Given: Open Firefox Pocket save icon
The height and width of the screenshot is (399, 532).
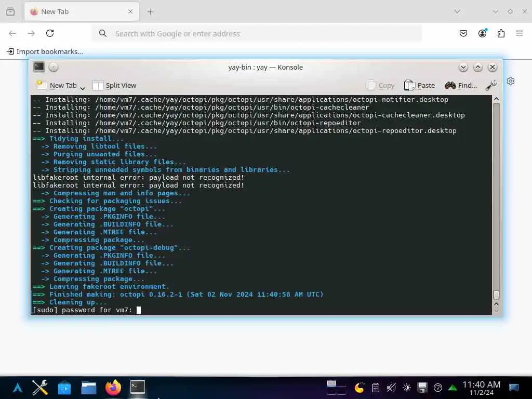Looking at the screenshot, I should pos(463,33).
